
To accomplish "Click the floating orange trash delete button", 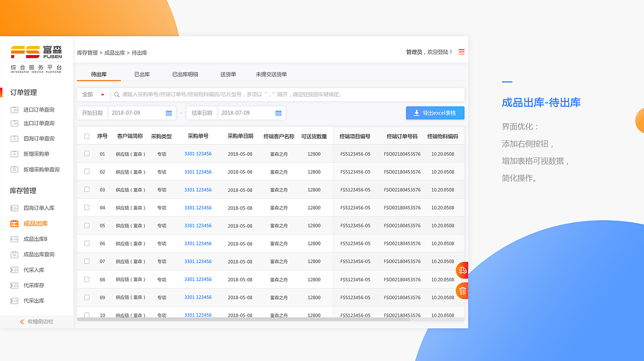I will [x=462, y=291].
